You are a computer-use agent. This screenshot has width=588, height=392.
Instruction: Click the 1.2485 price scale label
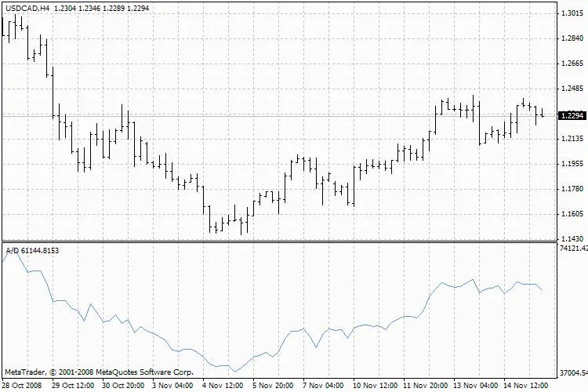click(572, 89)
